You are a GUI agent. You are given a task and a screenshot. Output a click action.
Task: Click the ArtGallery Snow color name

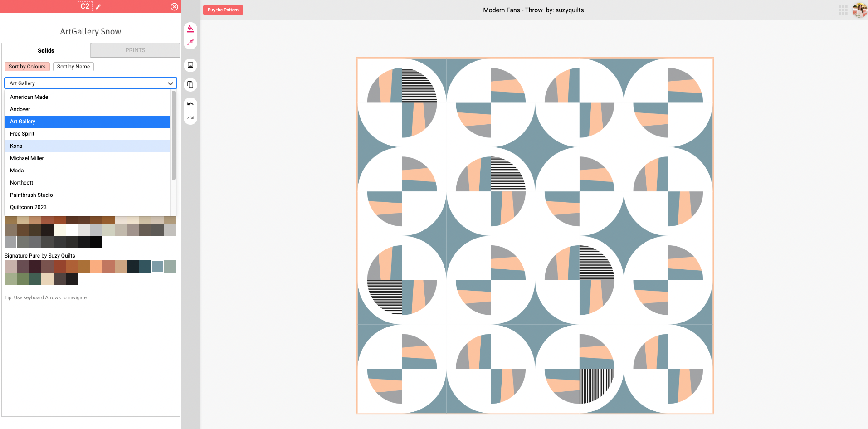click(91, 31)
